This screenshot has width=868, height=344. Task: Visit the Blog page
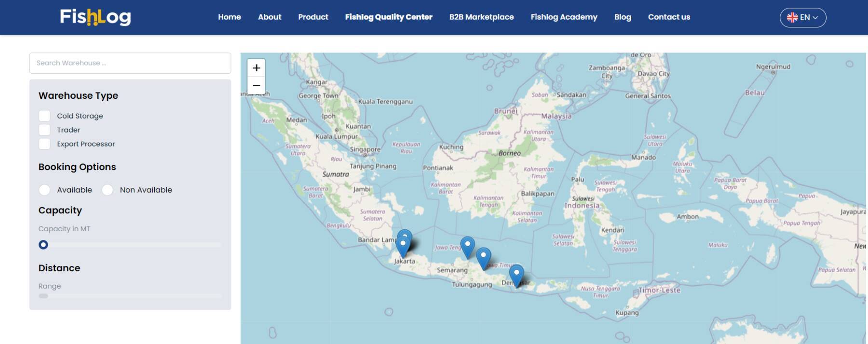(623, 17)
